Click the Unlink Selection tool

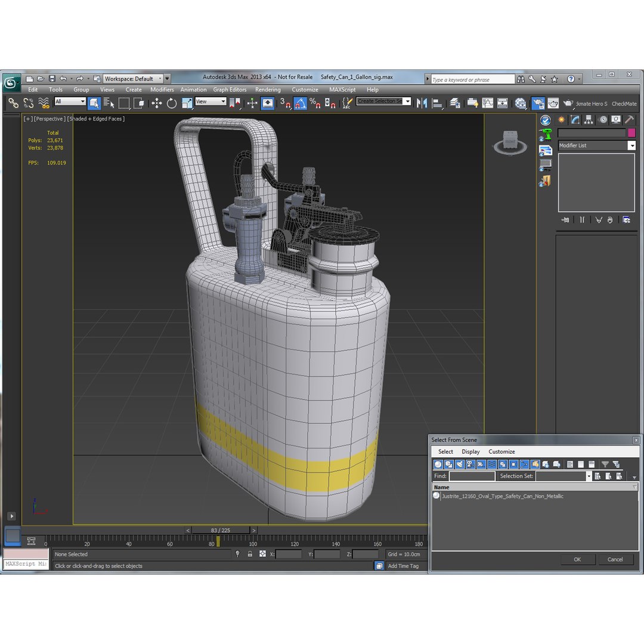pyautogui.click(x=29, y=103)
